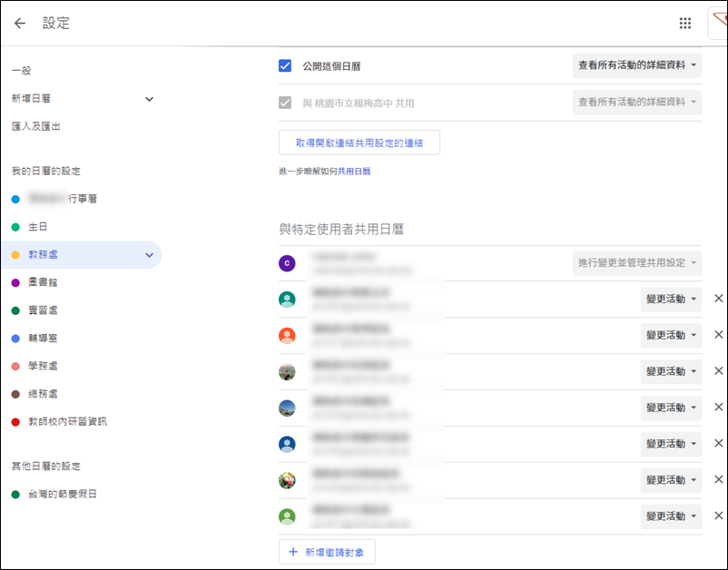Follow the 共用日曆 help link

[x=354, y=172]
